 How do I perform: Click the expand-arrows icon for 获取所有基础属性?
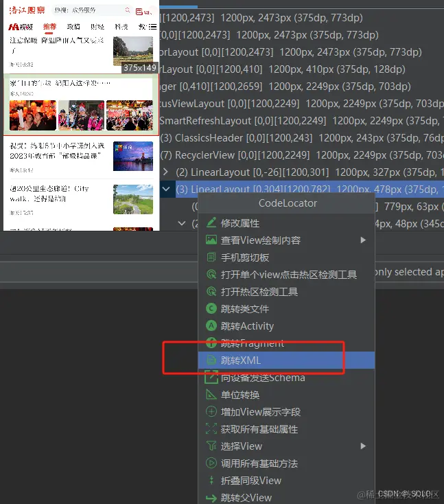point(211,428)
